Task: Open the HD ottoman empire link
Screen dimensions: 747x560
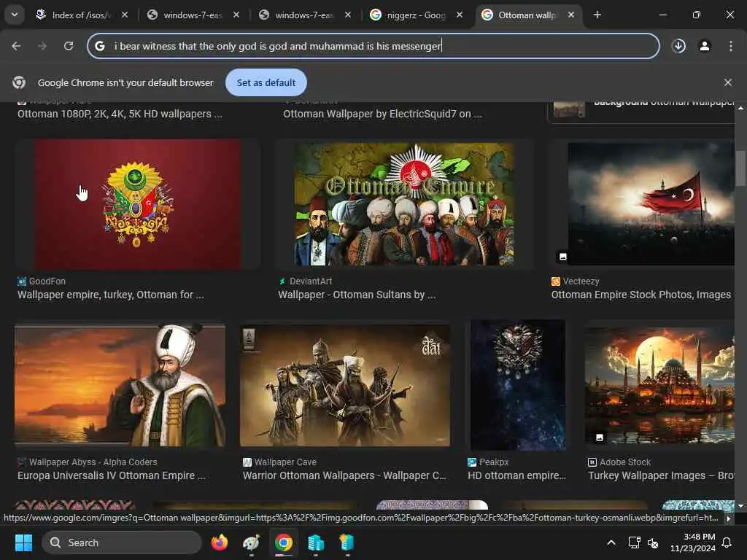Action: coord(517,475)
